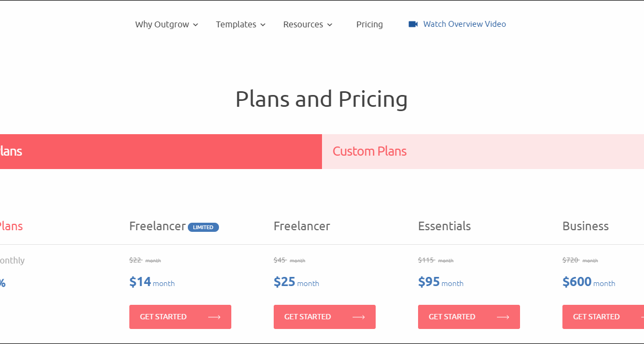Click the video camera icon in navigation
The height and width of the screenshot is (344, 644).
coord(413,24)
